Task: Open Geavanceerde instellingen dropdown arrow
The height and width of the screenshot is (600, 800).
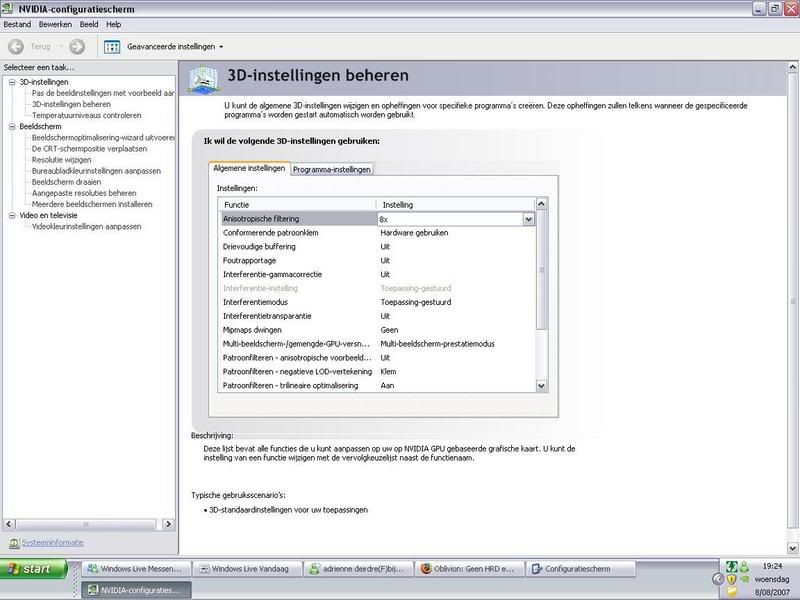Action: (x=221, y=47)
